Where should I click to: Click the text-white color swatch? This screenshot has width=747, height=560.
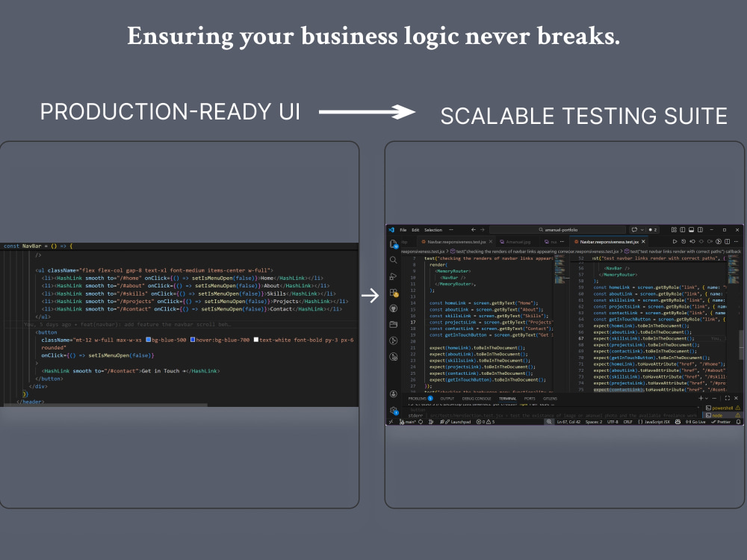coord(255,340)
